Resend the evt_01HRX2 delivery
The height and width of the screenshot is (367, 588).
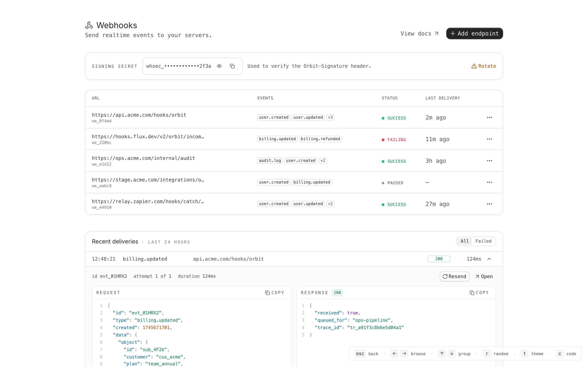pos(454,276)
